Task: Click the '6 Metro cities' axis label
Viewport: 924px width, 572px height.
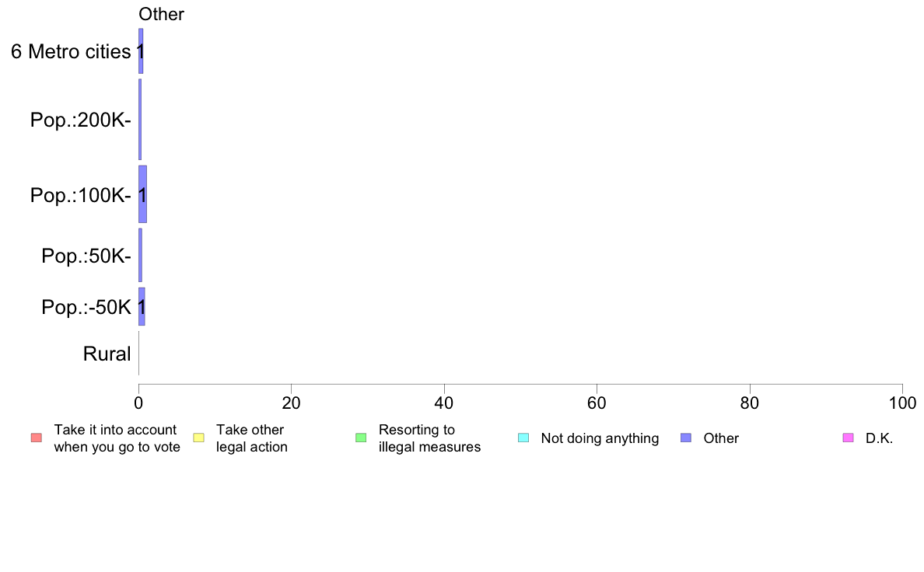Action: [71, 52]
